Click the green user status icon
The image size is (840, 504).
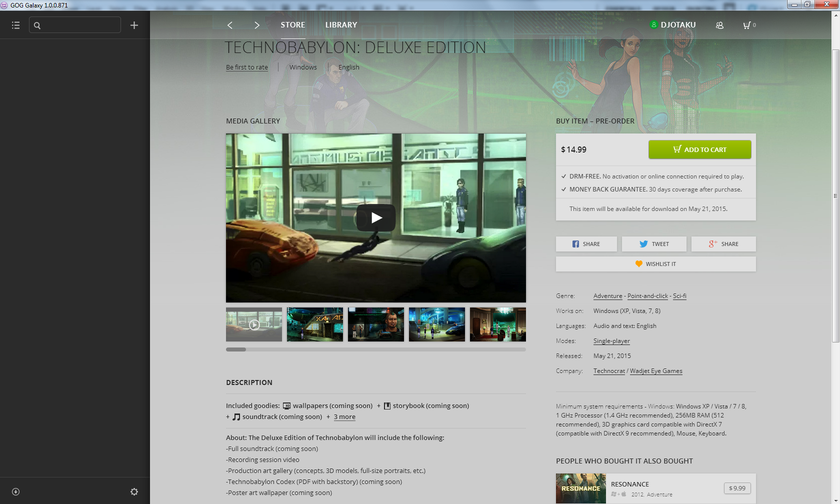(653, 24)
